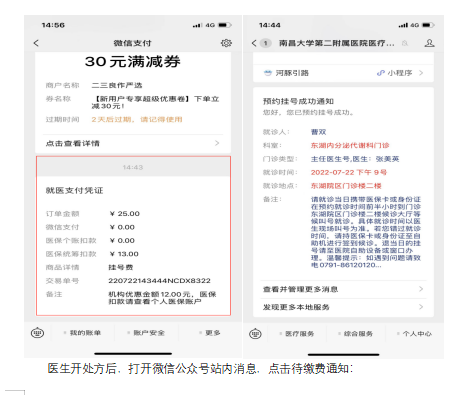Tap keyboard toggle icon in hospital bottom bar
466x395 pixels.
(255, 333)
